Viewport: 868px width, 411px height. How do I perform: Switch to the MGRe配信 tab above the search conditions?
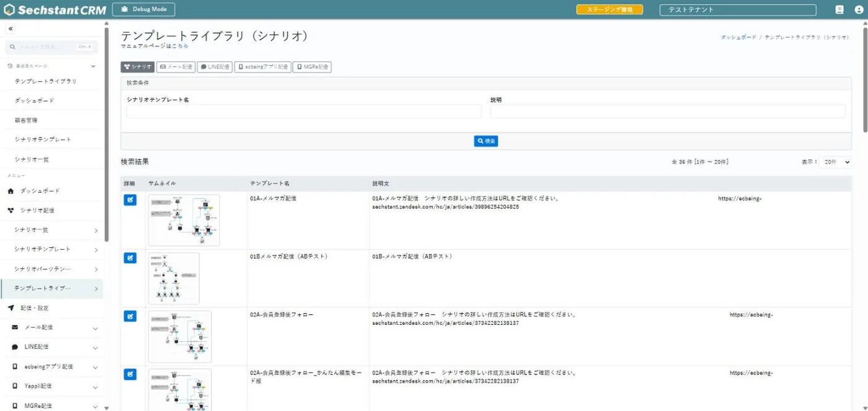pos(312,67)
